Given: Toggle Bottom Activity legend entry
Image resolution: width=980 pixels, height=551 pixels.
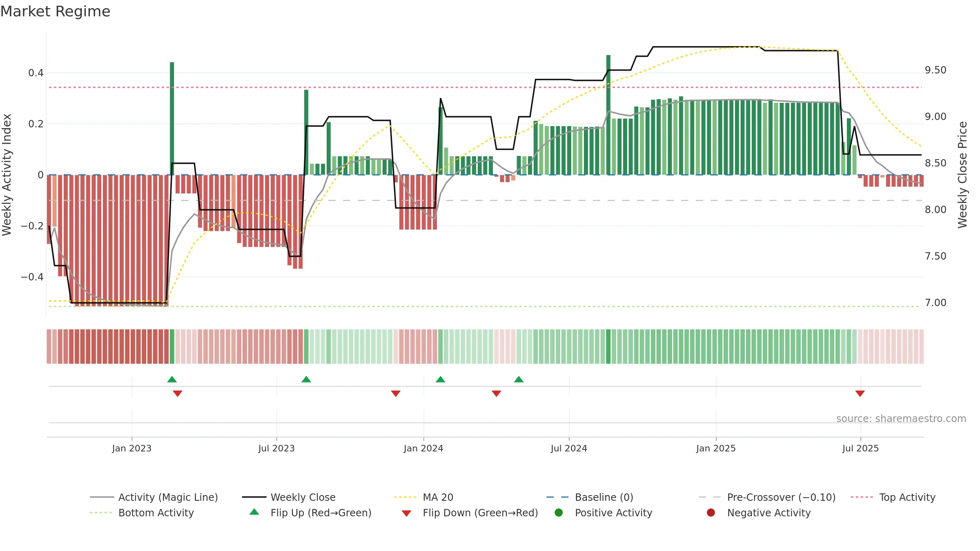Looking at the screenshot, I should click(142, 513).
